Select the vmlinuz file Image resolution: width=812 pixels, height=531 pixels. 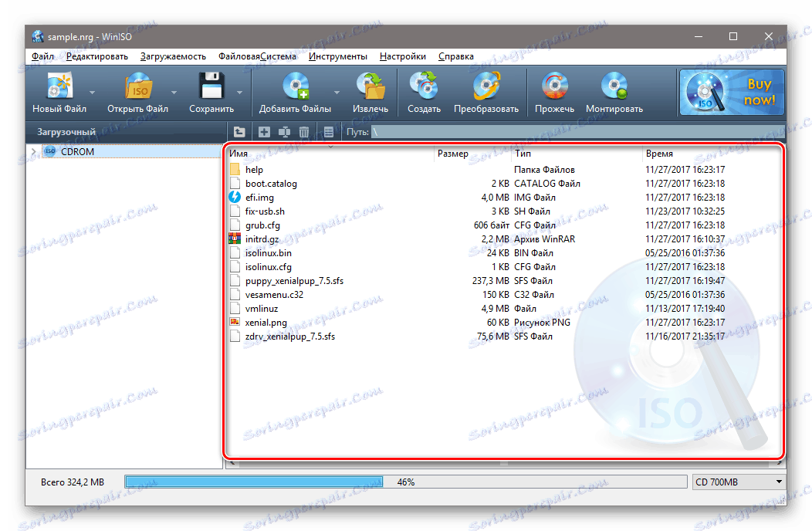(x=262, y=309)
